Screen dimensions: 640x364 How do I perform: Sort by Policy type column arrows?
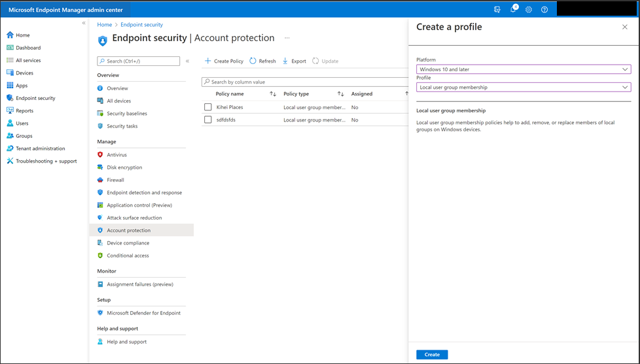click(x=341, y=94)
